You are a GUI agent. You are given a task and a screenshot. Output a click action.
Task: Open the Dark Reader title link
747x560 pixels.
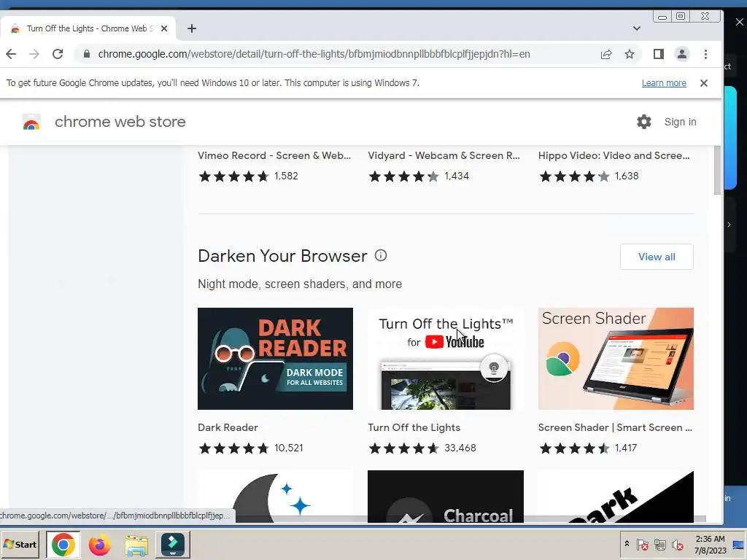[228, 427]
